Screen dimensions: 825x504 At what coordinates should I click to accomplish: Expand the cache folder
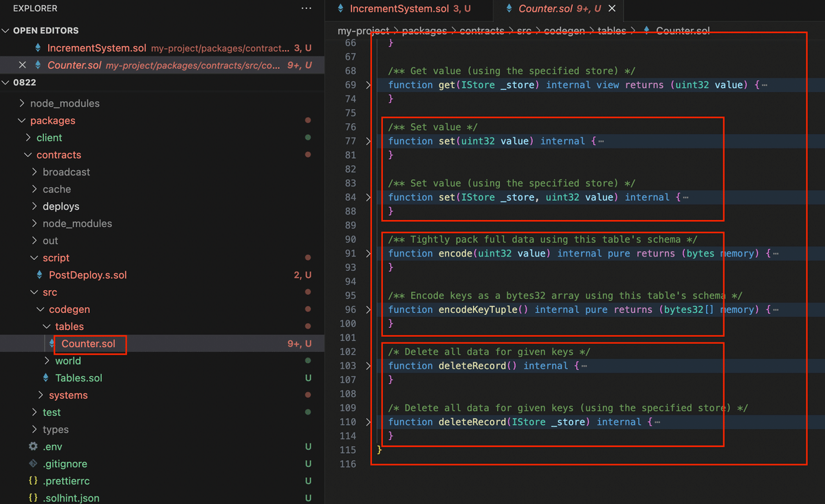click(34, 189)
